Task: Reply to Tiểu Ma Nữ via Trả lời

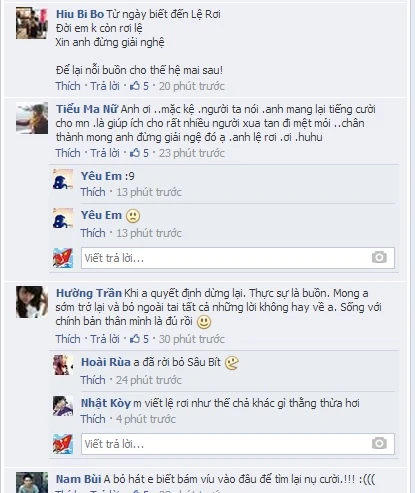Action: (105, 153)
